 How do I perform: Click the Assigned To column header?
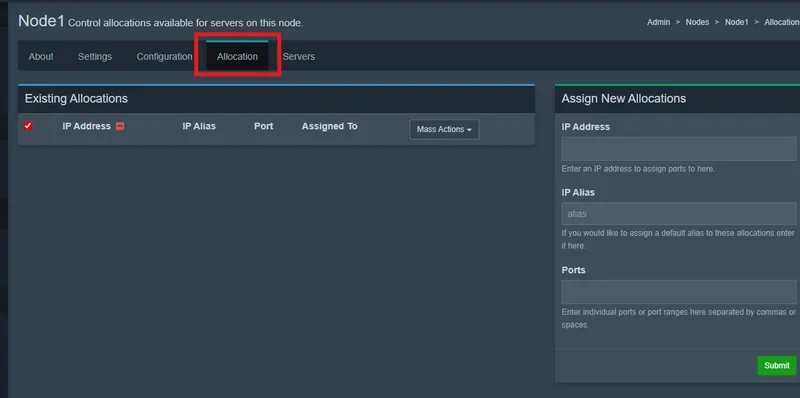coord(329,126)
